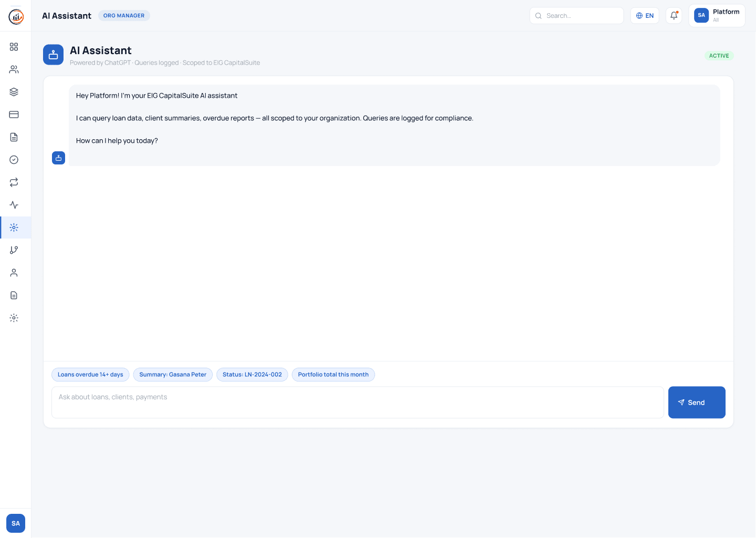
Task: Choose the Summary: Gasana Peter quick chip
Action: (x=173, y=374)
